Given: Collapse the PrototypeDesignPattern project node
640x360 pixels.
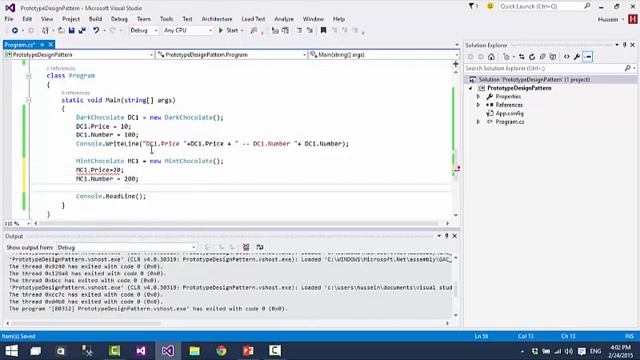Looking at the screenshot, I should [x=471, y=88].
